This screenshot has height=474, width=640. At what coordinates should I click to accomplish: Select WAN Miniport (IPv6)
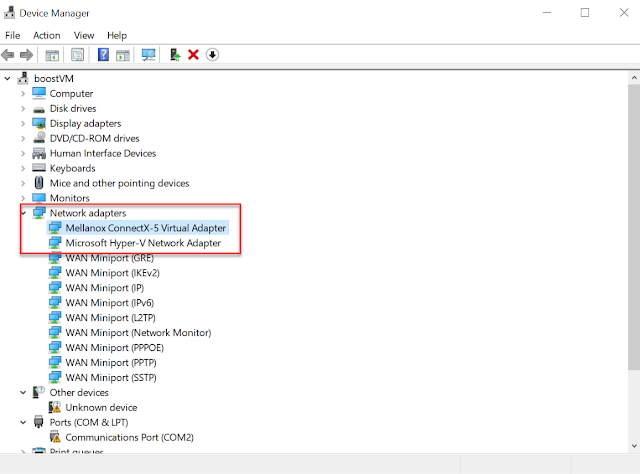point(109,303)
